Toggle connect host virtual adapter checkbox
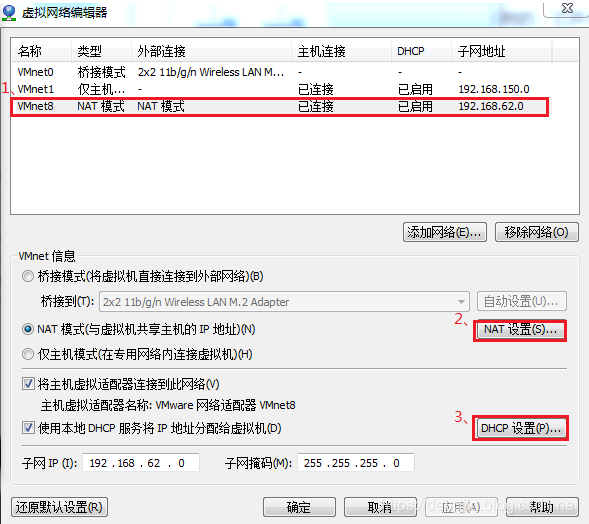 (28, 384)
